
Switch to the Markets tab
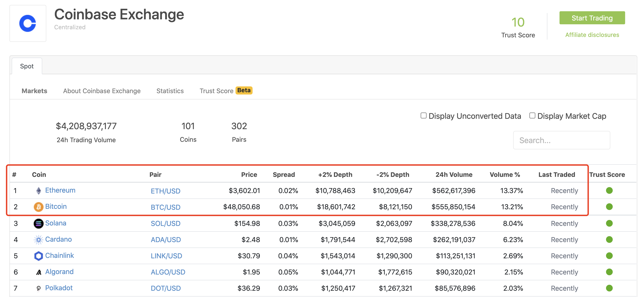(34, 91)
